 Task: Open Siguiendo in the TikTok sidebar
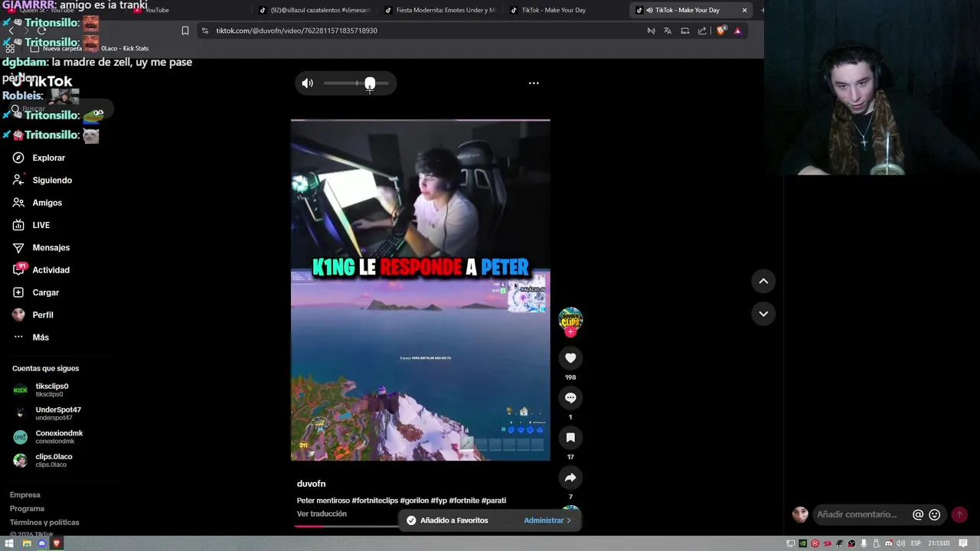tap(42, 180)
